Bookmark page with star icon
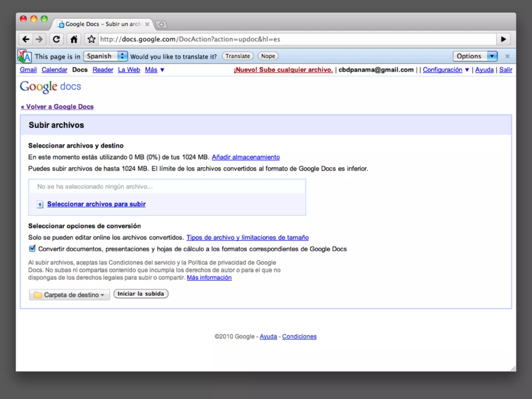 coord(91,39)
